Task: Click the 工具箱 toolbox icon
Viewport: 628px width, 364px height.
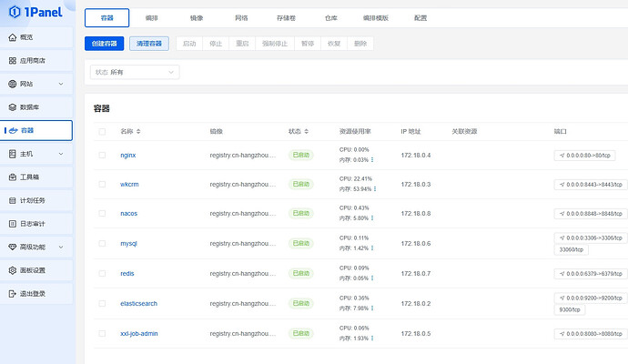Action: coord(13,177)
